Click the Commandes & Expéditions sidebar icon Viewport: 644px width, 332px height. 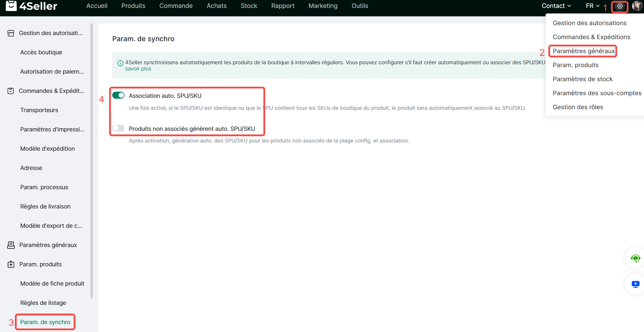[11, 91]
